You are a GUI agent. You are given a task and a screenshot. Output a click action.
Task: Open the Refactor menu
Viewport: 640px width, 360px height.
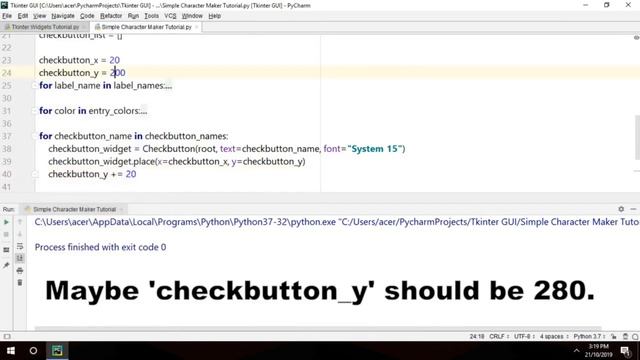pyautogui.click(x=111, y=16)
